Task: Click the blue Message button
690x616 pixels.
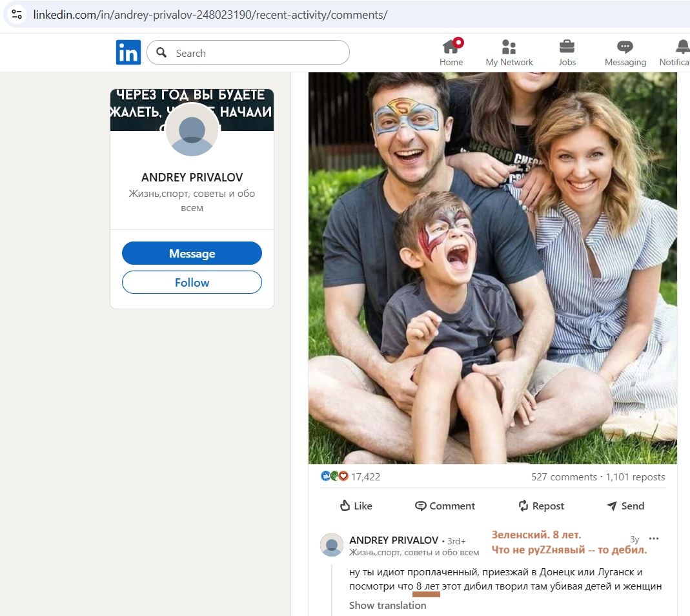Action: 192,254
